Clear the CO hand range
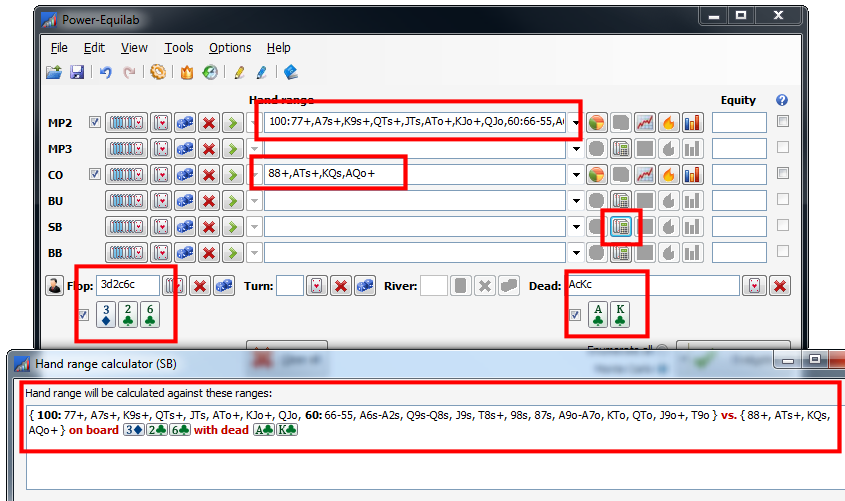This screenshot has width=845, height=501. click(x=209, y=175)
